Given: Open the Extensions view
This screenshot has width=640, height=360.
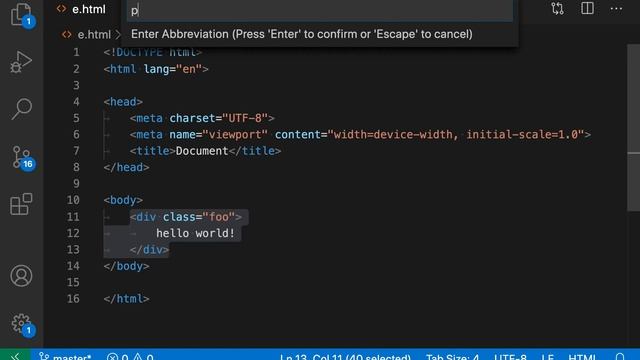Looking at the screenshot, I should pyautogui.click(x=21, y=204).
